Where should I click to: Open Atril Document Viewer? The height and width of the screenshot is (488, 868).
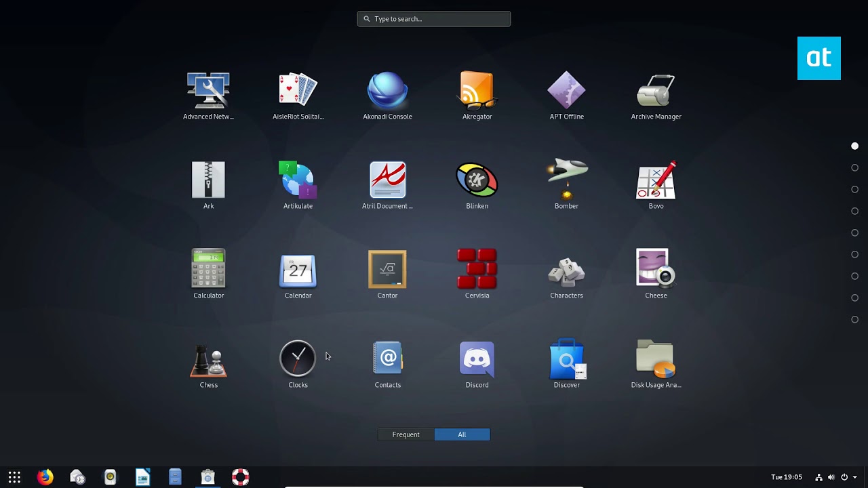(x=387, y=180)
